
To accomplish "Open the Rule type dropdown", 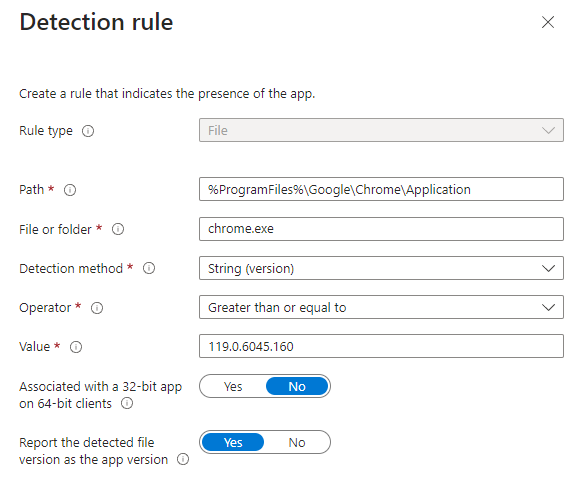I will tap(381, 130).
